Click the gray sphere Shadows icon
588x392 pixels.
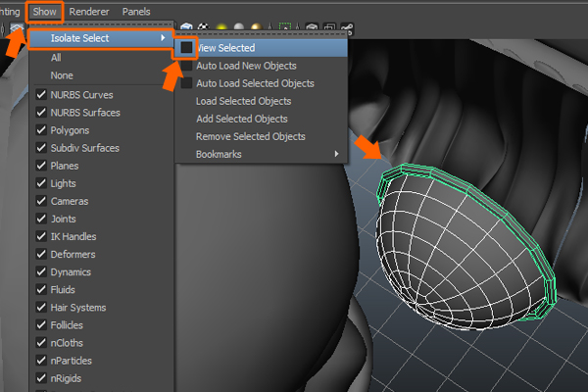[x=239, y=26]
